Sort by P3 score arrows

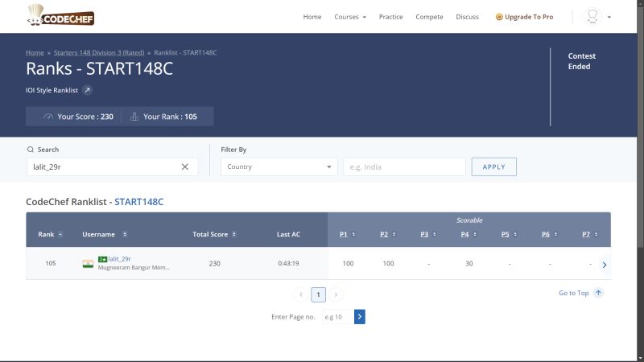pos(435,234)
